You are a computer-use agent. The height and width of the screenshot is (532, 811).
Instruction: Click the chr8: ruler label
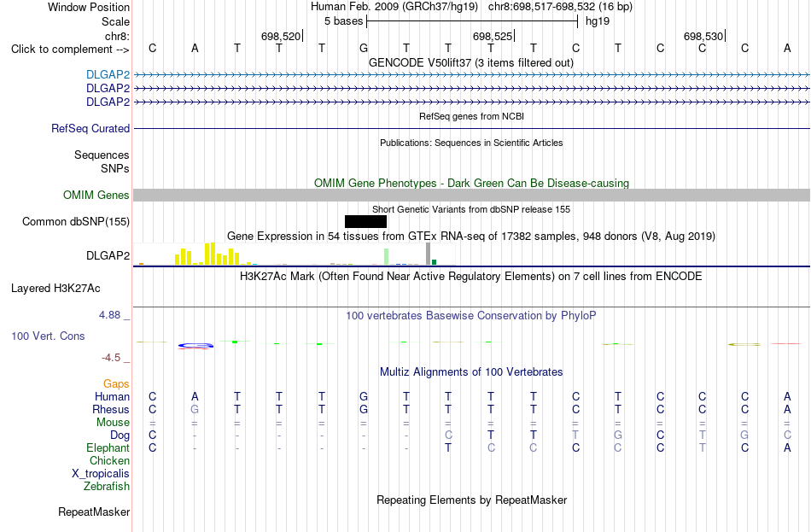117,36
